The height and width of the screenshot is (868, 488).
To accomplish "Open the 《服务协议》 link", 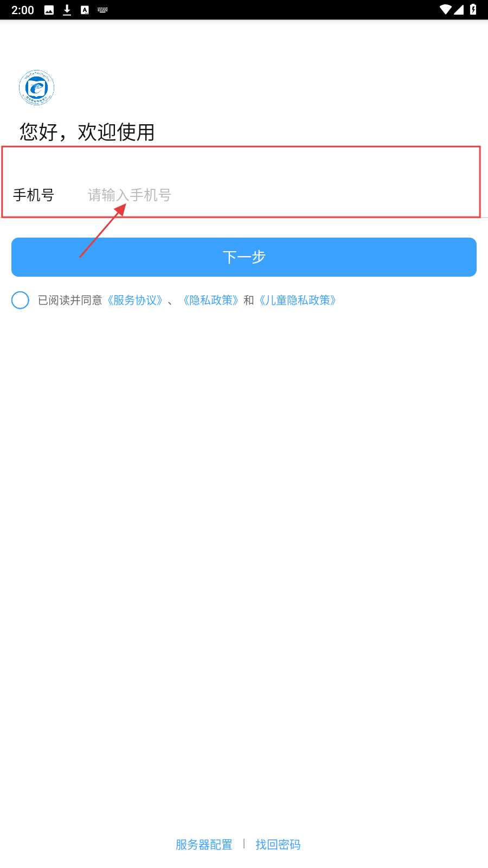I will point(135,300).
